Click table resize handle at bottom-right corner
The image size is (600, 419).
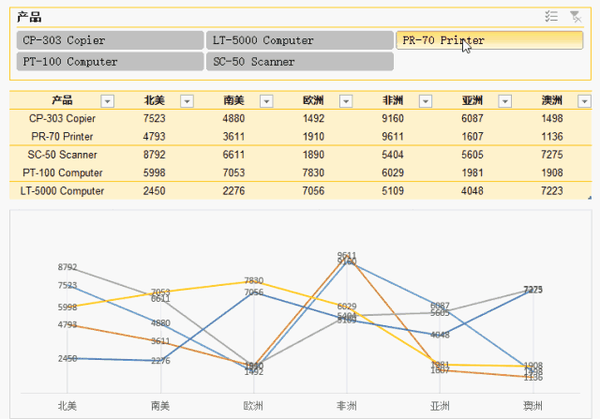(590, 197)
